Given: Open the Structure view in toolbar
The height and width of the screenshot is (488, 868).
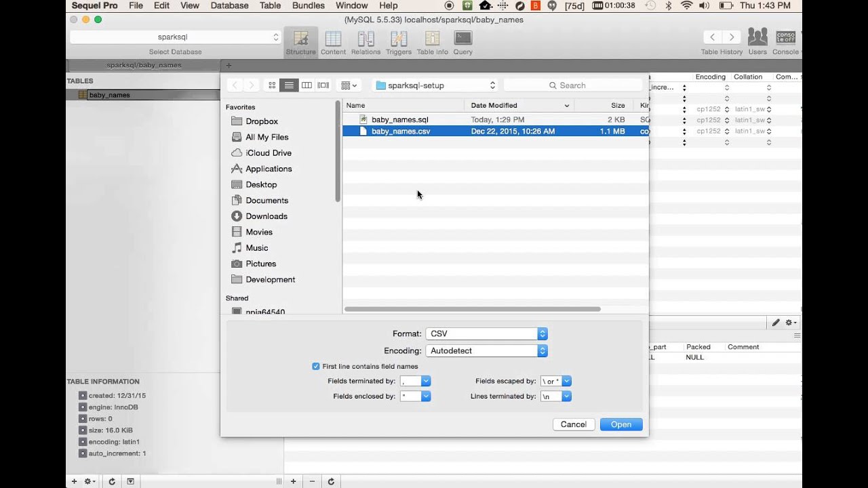Looking at the screenshot, I should [x=300, y=42].
